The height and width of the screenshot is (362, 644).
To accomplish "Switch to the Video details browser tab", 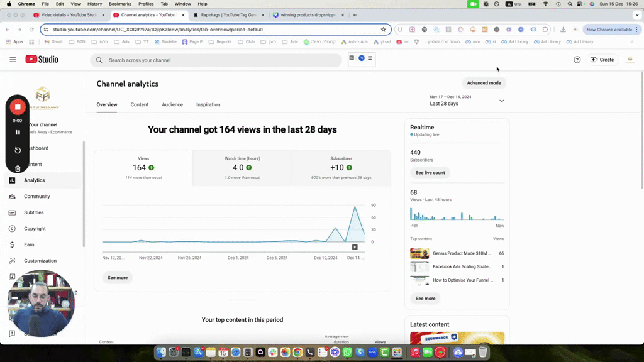I will tap(69, 15).
